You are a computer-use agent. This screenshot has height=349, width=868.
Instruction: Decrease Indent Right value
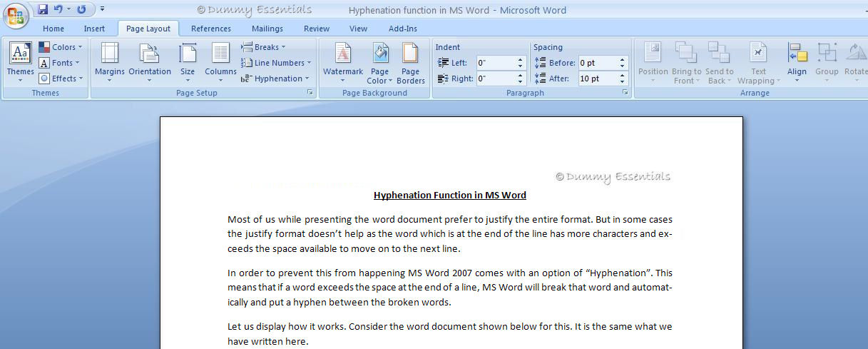click(521, 82)
